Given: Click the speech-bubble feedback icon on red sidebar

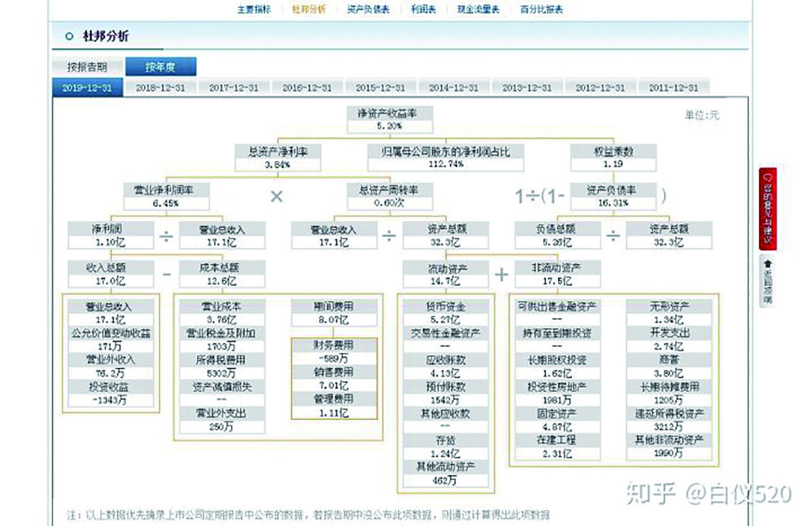Looking at the screenshot, I should pyautogui.click(x=767, y=178).
